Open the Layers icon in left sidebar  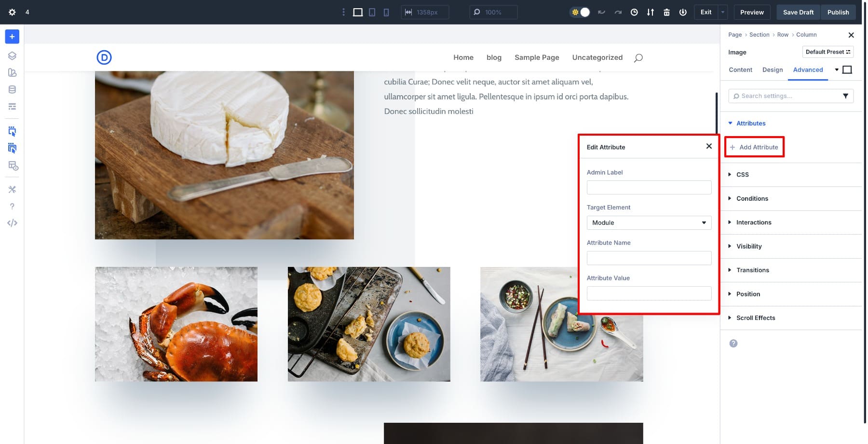pyautogui.click(x=12, y=56)
